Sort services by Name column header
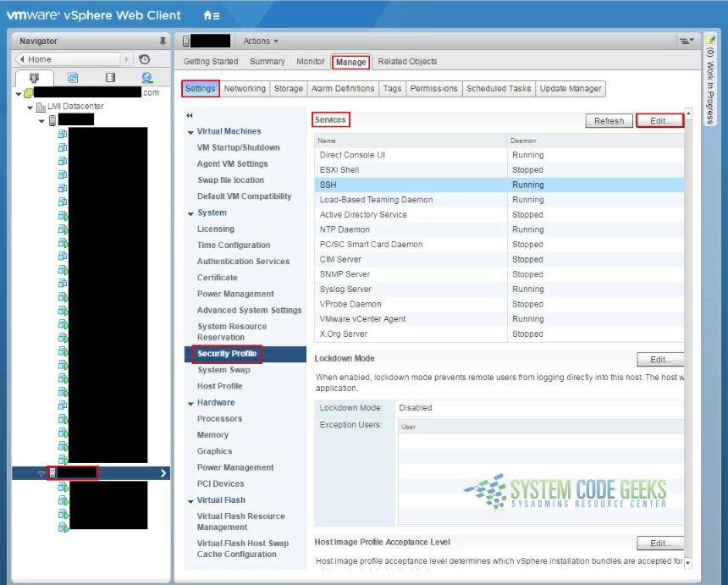Screen dimensions: 728x585 (411, 141)
